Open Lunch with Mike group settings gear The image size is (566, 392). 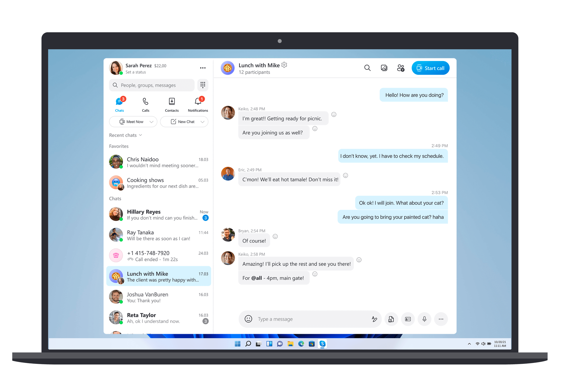pos(285,65)
